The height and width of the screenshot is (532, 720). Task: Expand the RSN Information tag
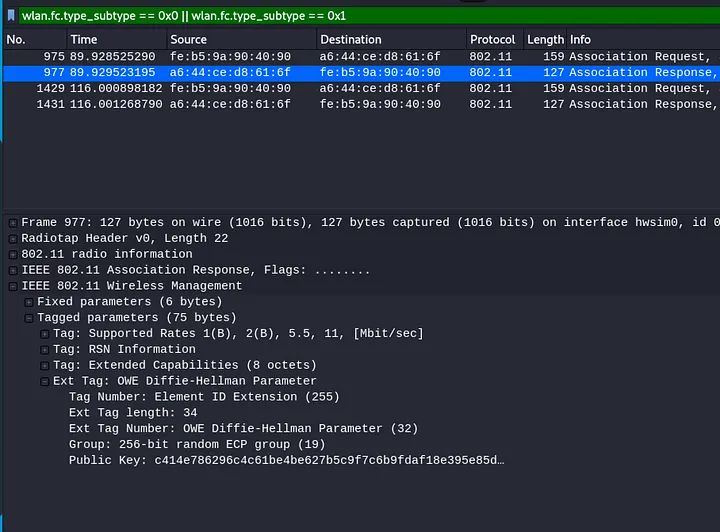pyautogui.click(x=45, y=350)
